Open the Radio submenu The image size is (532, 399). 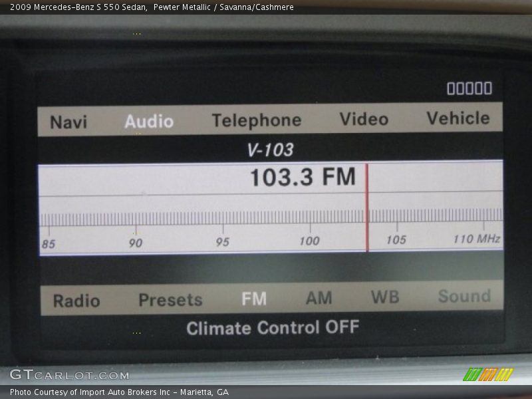[76, 301]
